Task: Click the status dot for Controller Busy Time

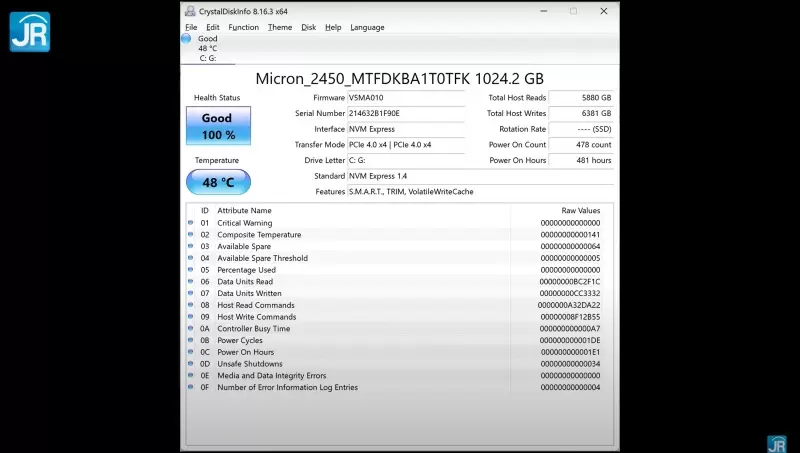Action: click(x=191, y=328)
